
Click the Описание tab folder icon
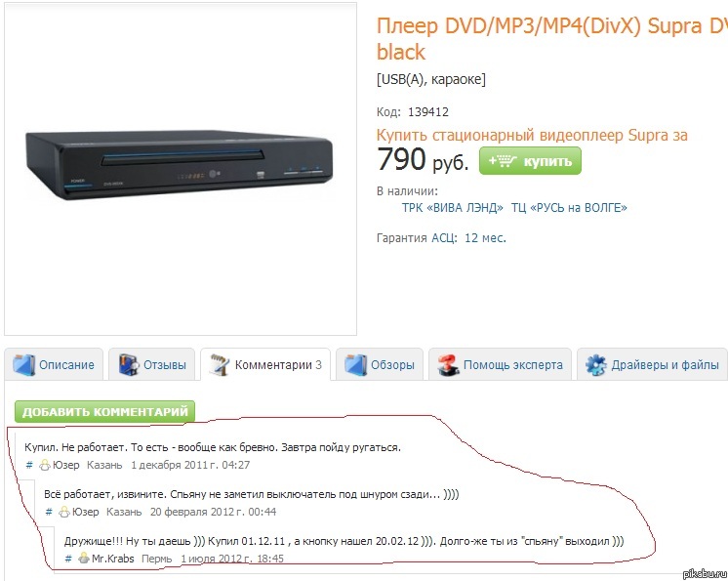pyautogui.click(x=23, y=364)
